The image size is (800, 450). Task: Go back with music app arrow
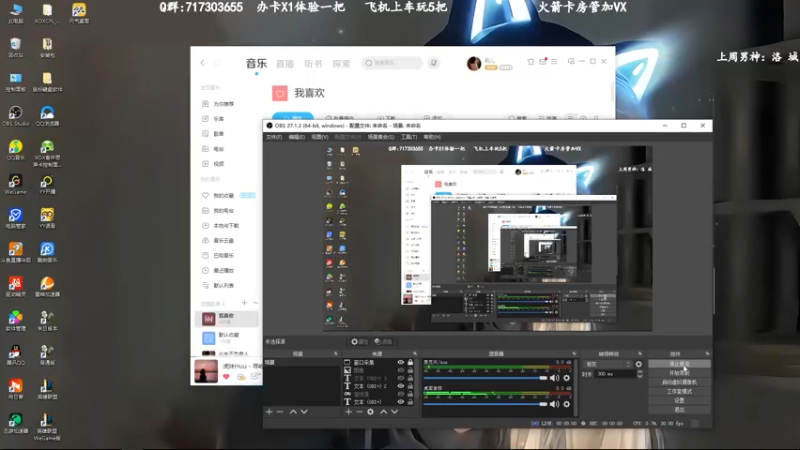pyautogui.click(x=203, y=63)
